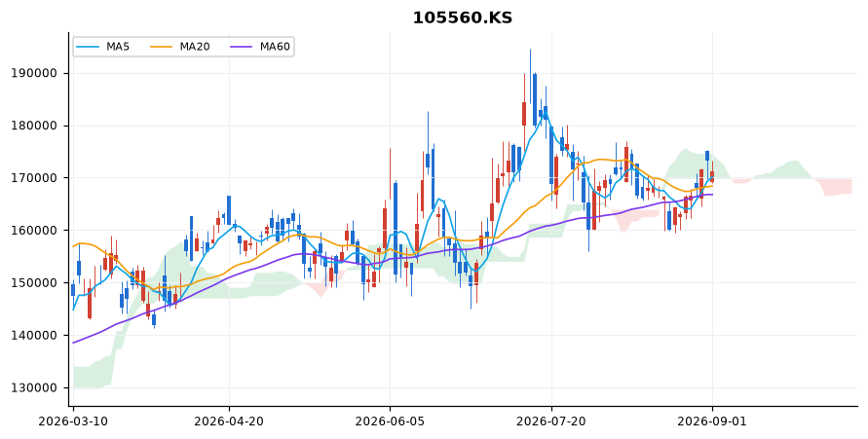The image size is (868, 439).
Task: Click the chart title 105560.KS
Action: click(462, 18)
